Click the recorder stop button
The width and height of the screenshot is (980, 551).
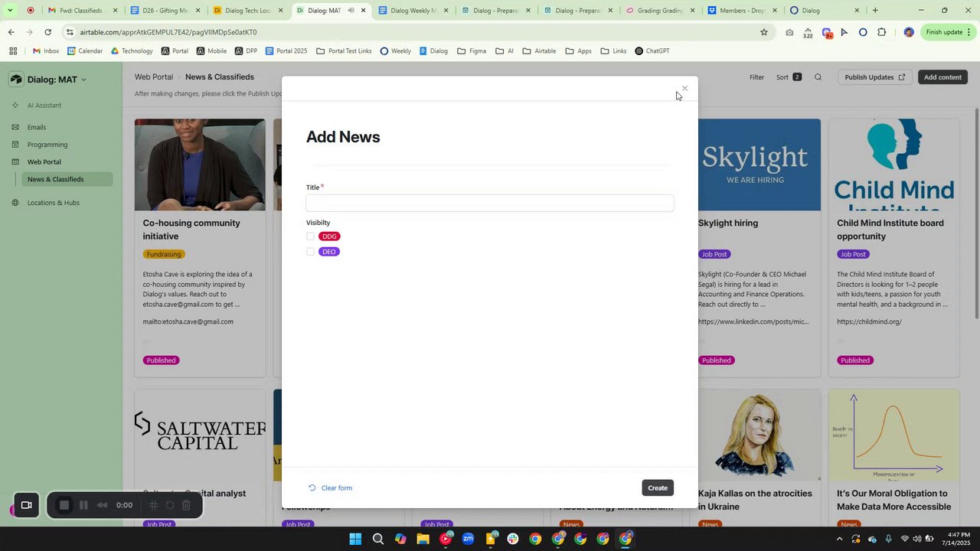[64, 505]
